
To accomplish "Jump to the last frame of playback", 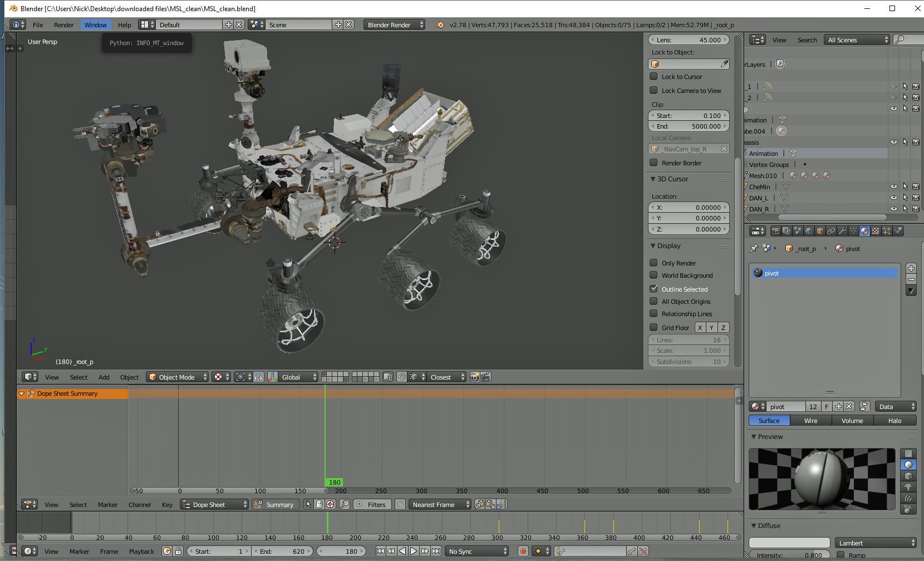I will [436, 551].
